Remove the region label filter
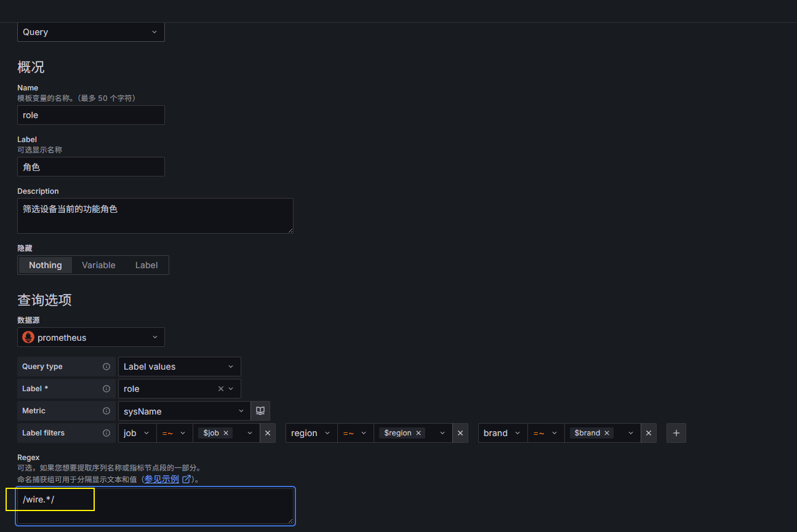This screenshot has height=532, width=797. pos(460,433)
